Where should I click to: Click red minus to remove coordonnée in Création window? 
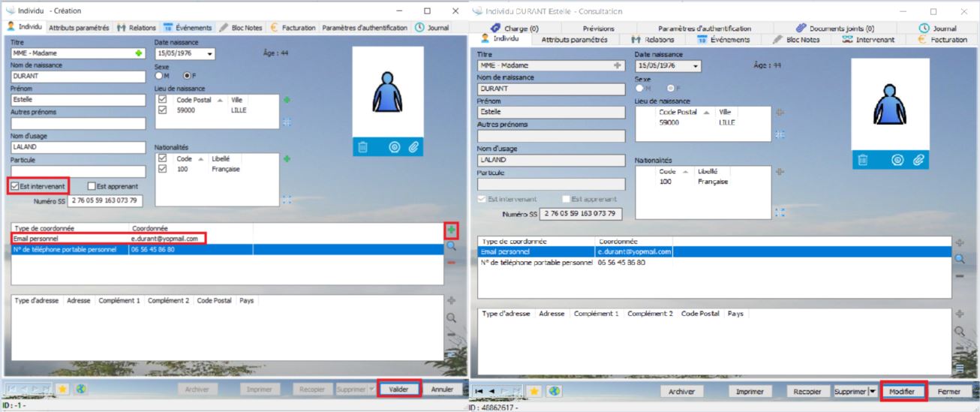[452, 262]
